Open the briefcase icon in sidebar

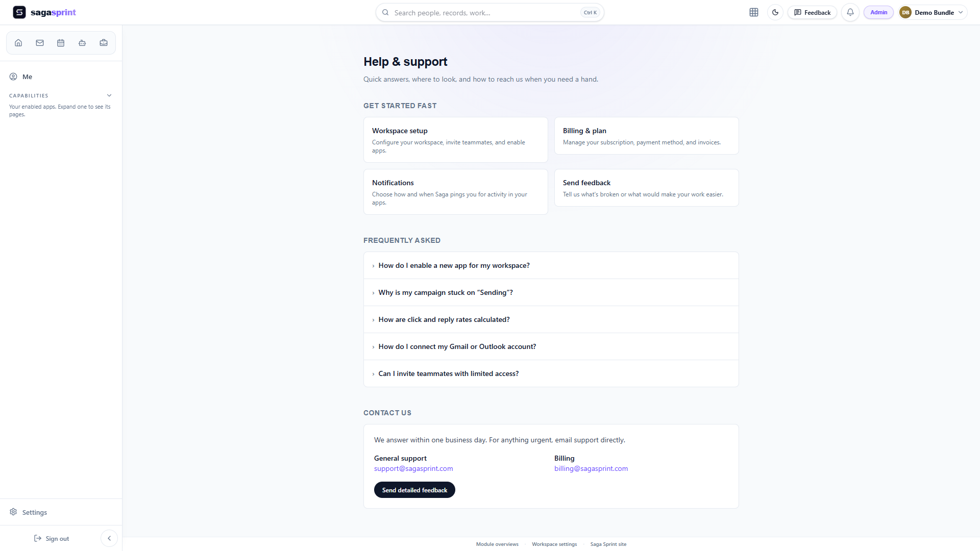(x=104, y=43)
